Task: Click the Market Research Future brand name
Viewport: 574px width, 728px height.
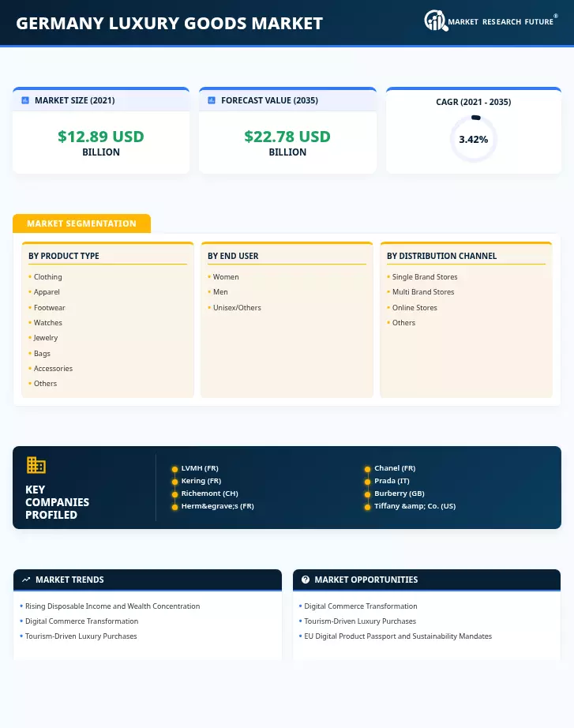Action: 501,22
